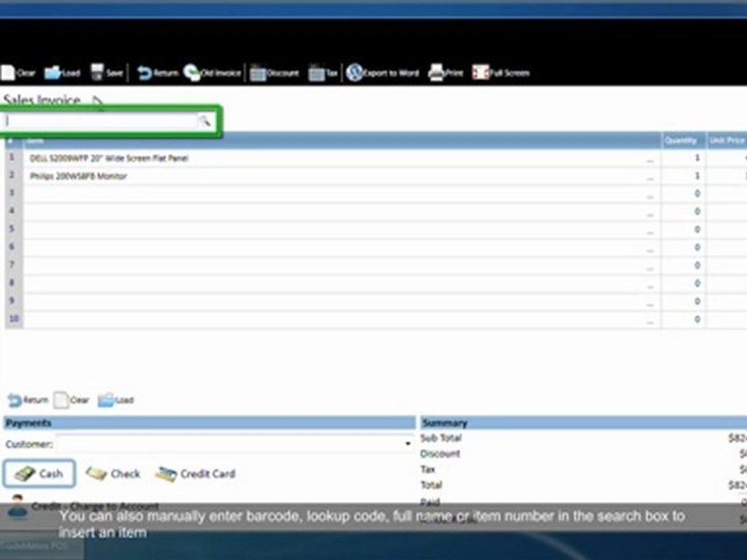This screenshot has height=560, width=747.
Task: Open lookup ellipsis on row 10
Action: 651,320
